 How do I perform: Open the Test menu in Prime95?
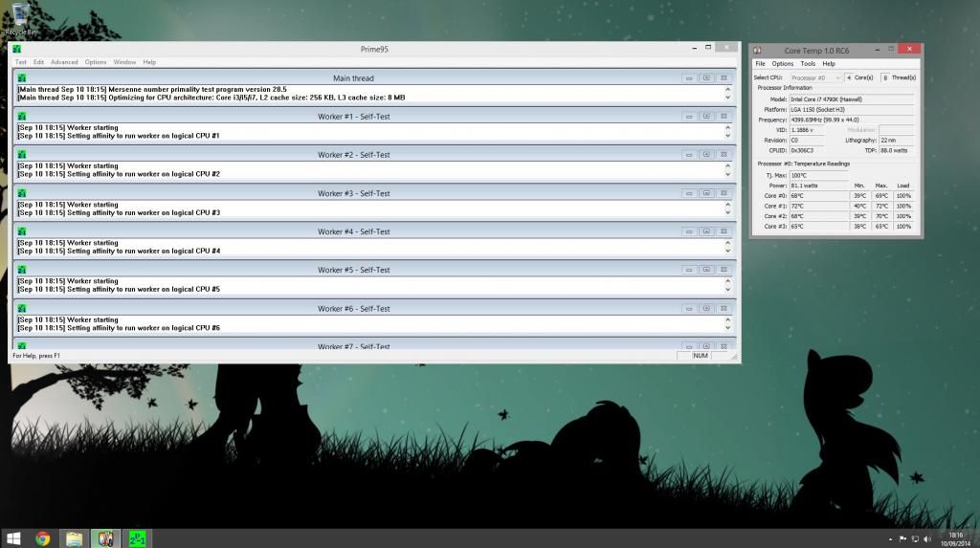coord(21,62)
